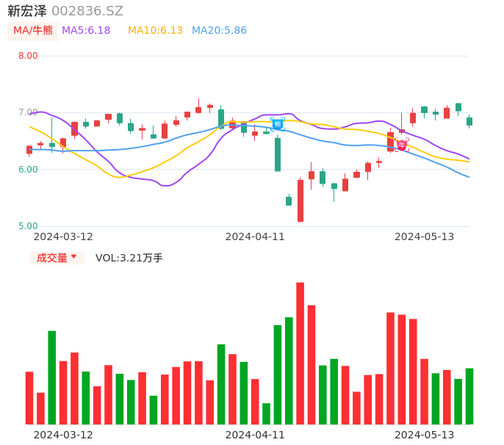
Task: Click the pink bull signal marker icon
Action: [x=402, y=145]
